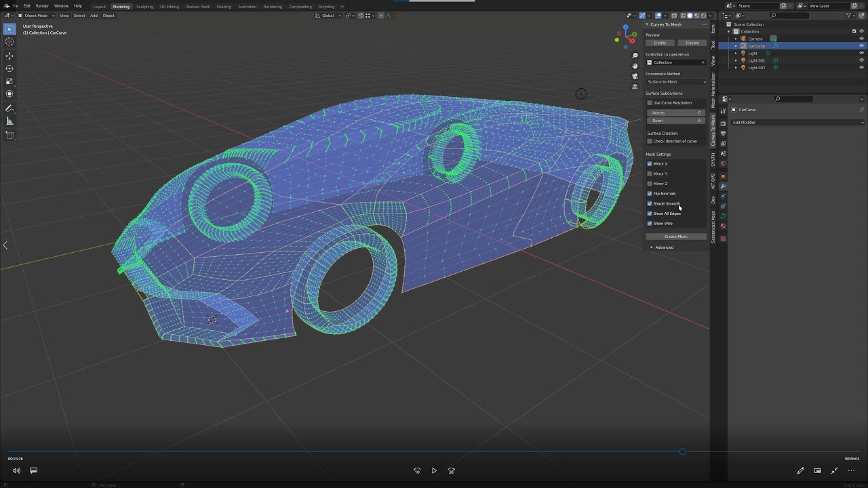Click the viewport zoom magnifier gizmo
Viewport: 868px width, 488px height.
click(635, 56)
